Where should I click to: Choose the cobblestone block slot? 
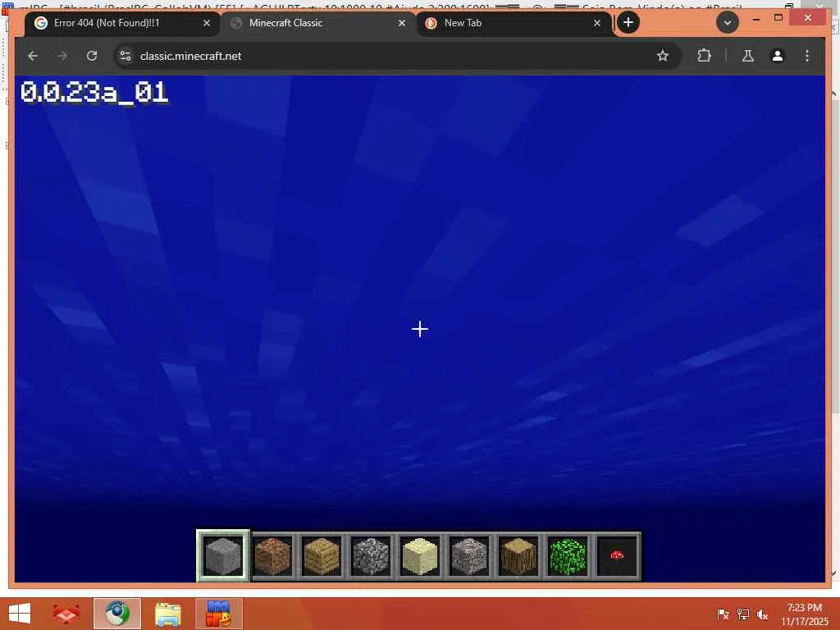[x=371, y=556]
